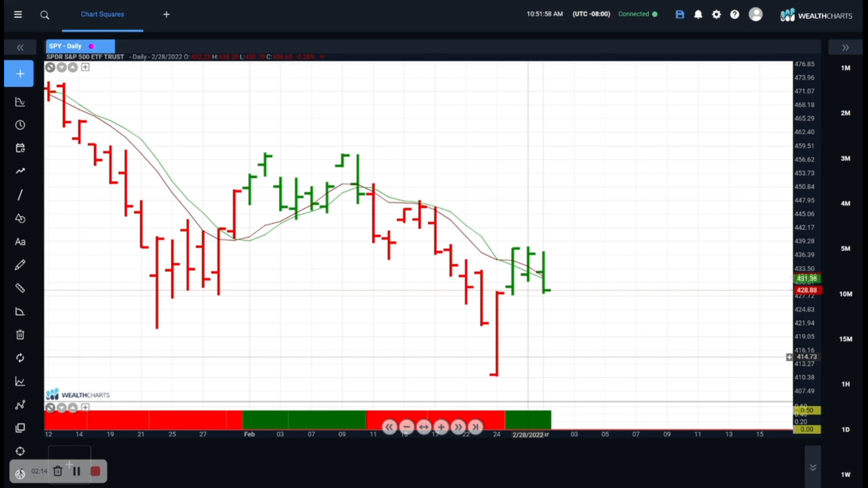Select the SPY - Daily chart tab
The height and width of the screenshot is (488, 868).
pyautogui.click(x=80, y=46)
